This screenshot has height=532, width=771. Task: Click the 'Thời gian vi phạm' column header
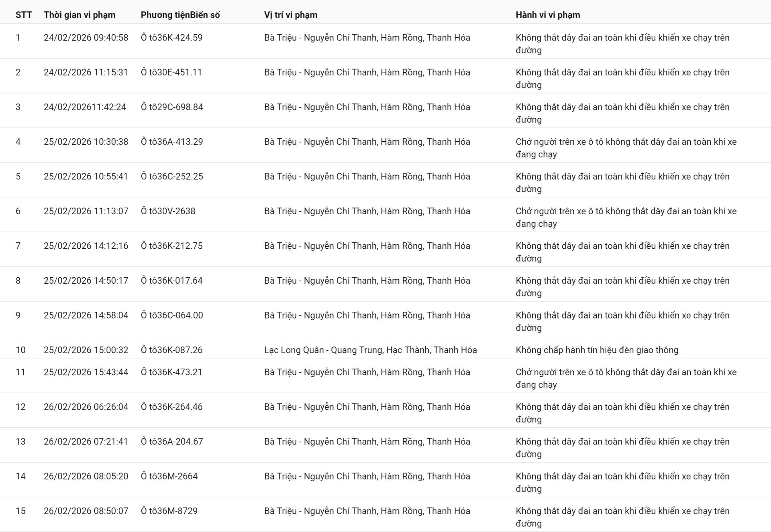[80, 15]
